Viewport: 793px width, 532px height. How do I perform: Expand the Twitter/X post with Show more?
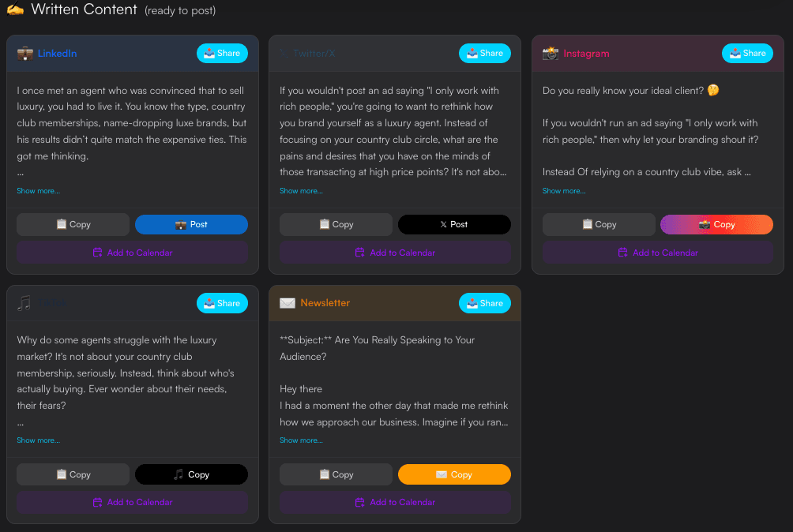(301, 190)
